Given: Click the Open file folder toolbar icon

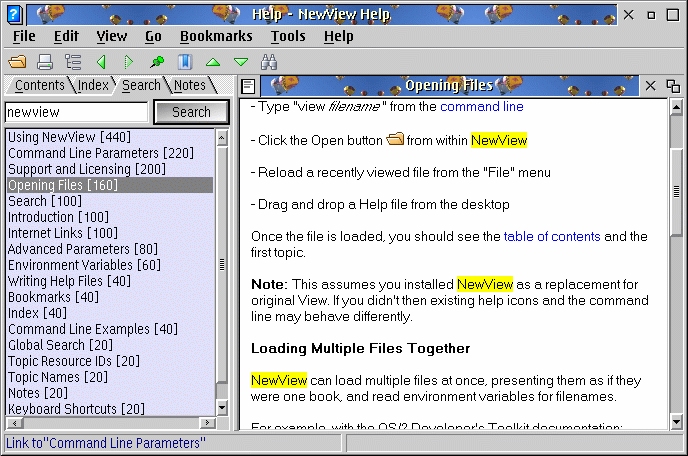Looking at the screenshot, I should (17, 62).
